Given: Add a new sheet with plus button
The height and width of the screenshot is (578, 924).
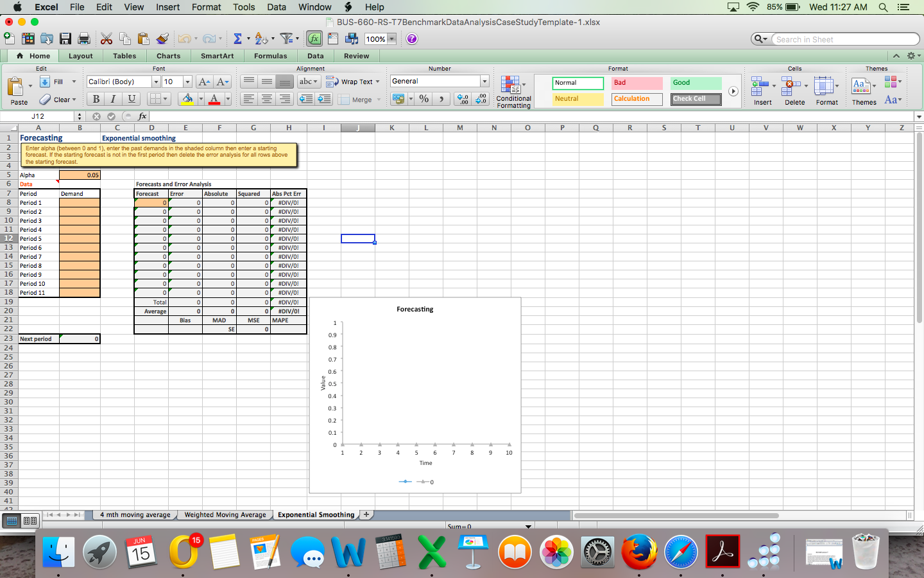Looking at the screenshot, I should (366, 514).
